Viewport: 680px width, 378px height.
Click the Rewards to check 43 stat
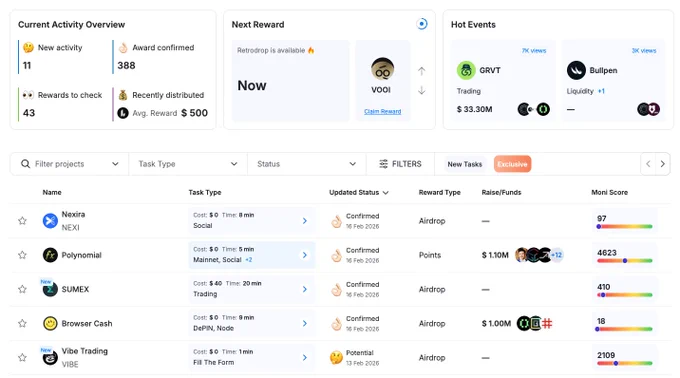(62, 104)
